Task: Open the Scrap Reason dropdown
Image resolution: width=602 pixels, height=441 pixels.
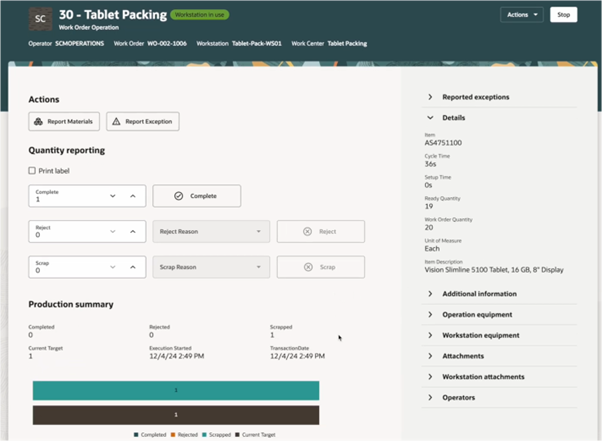Action: 211,267
